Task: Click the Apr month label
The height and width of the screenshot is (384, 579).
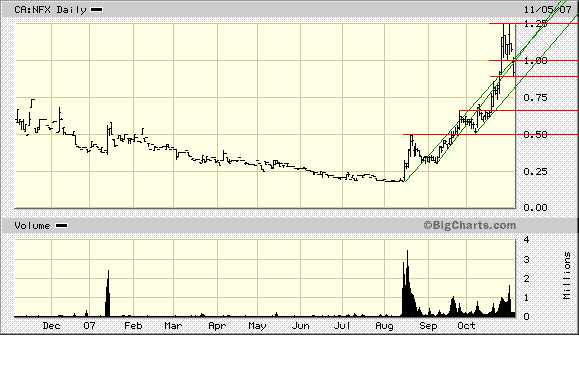Action: click(217, 326)
